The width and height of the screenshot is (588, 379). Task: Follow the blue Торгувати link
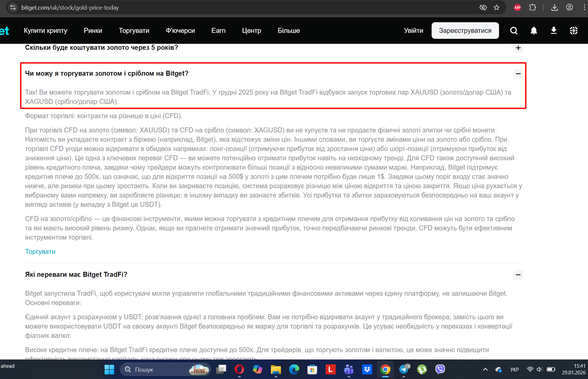tap(40, 252)
